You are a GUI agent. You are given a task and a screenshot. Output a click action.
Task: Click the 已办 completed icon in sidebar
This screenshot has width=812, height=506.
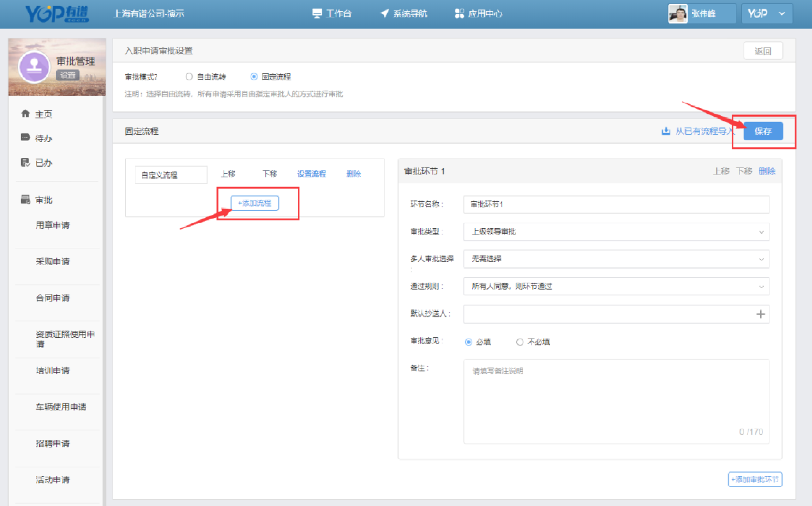tap(25, 162)
